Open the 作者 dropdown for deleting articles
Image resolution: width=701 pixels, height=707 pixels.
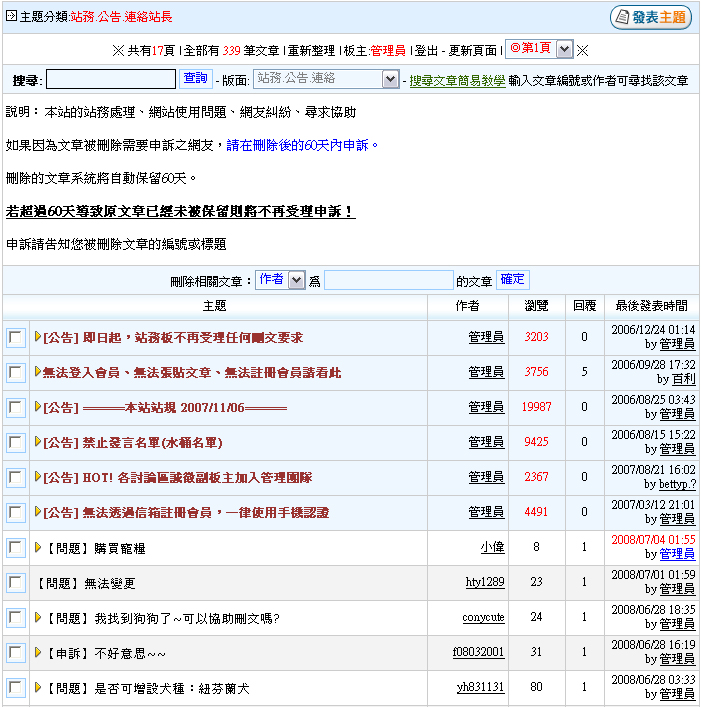point(296,281)
